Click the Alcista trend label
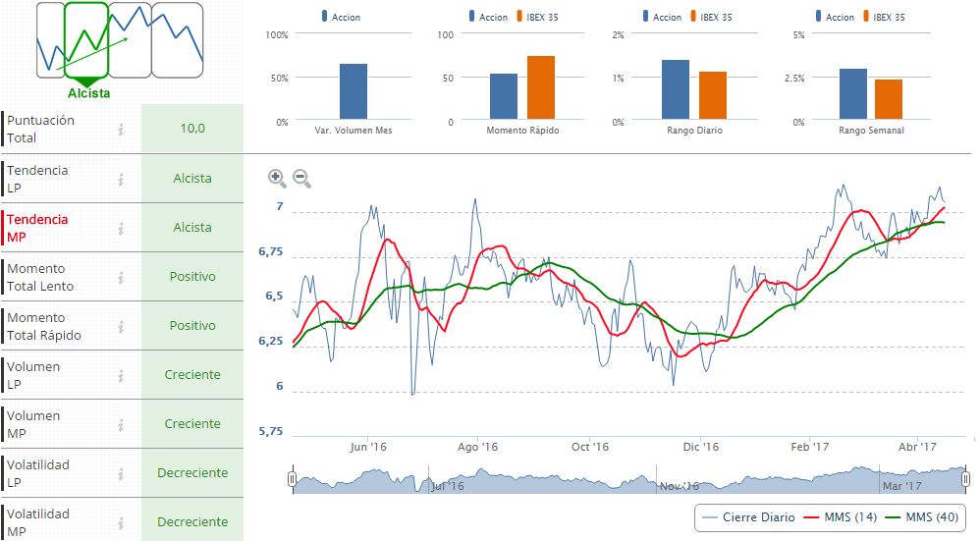The image size is (980, 541). click(88, 93)
